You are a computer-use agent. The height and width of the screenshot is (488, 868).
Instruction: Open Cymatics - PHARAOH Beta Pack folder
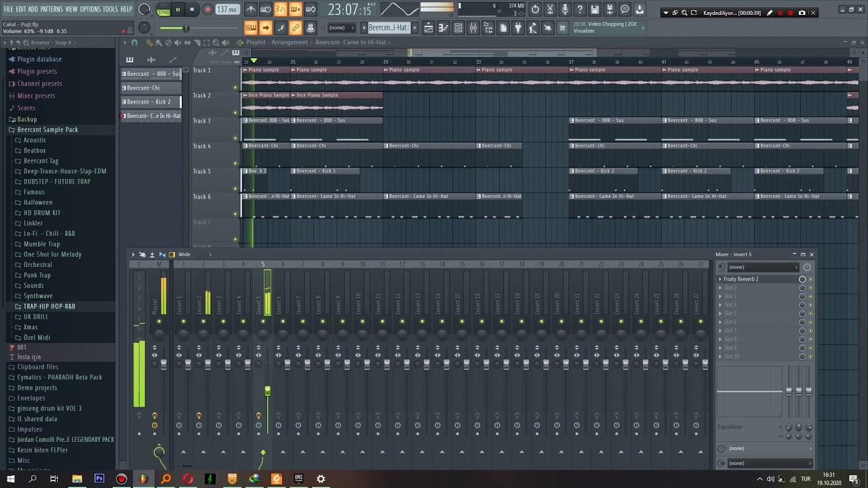(x=60, y=377)
